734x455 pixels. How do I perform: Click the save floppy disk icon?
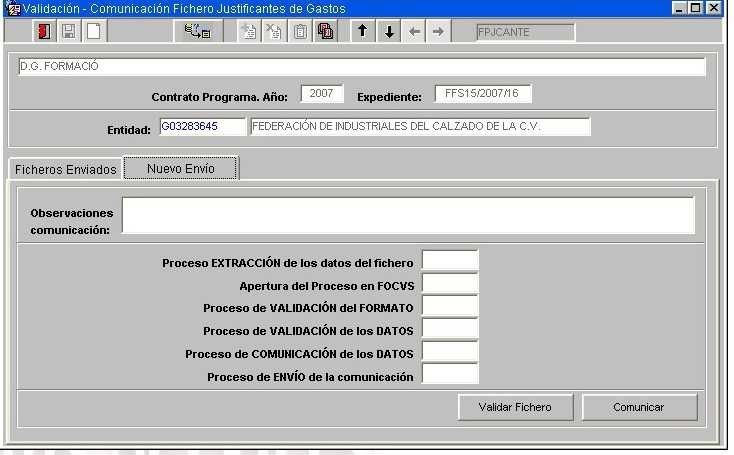(69, 32)
